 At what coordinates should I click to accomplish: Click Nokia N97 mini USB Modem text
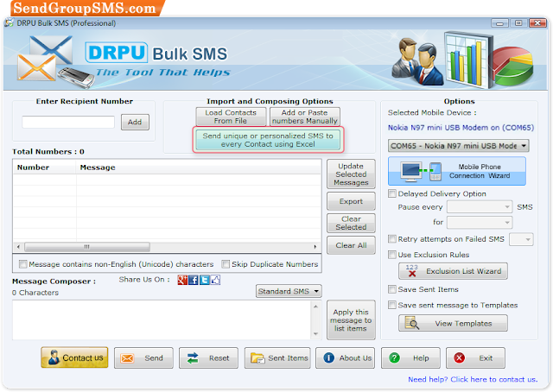[461, 128]
